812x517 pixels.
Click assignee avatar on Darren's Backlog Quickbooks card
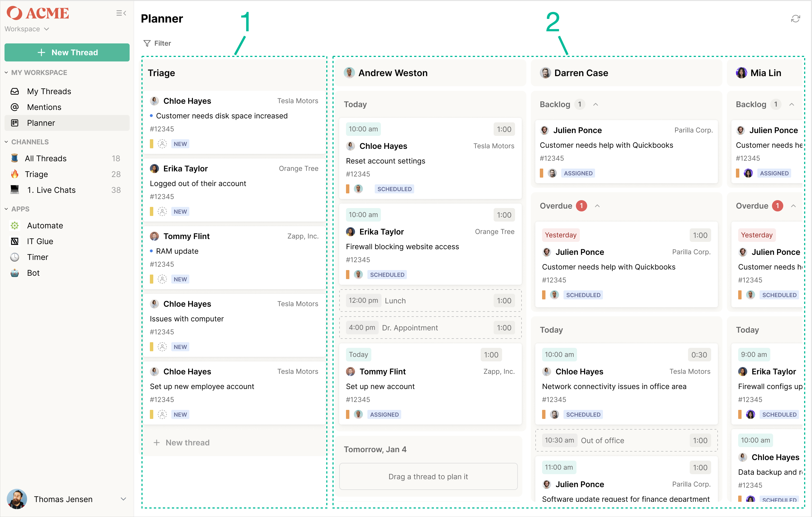tap(552, 173)
